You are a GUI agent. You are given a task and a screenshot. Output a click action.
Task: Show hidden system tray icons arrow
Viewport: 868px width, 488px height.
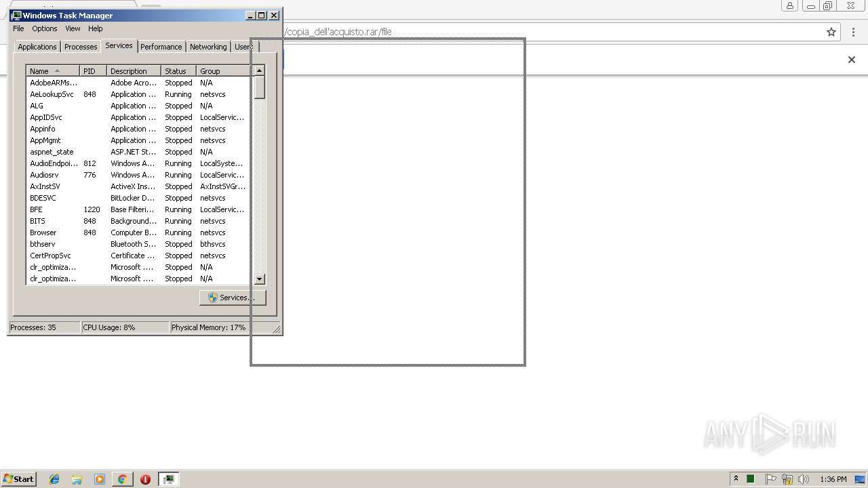click(736, 479)
